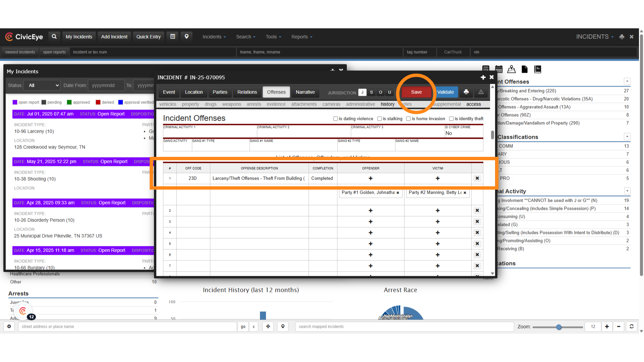Click the Add Incident button
Image resolution: width=644 pixels, height=362 pixels.
pos(114,37)
